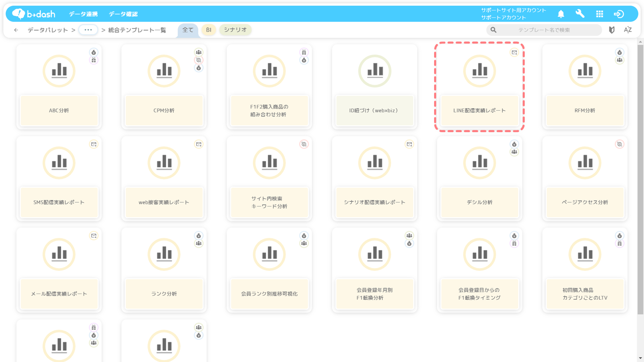Open the デシル分析 template
The height and width of the screenshot is (362, 644).
pos(479,202)
